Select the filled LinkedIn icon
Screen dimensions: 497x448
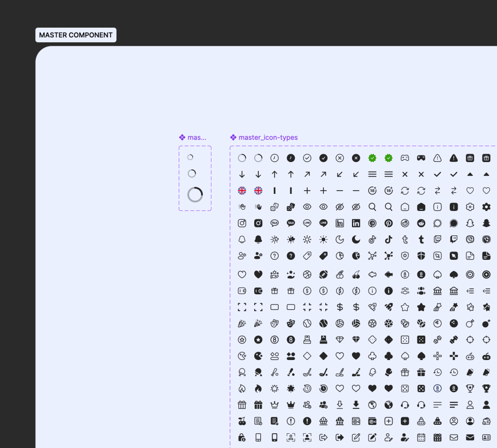356,223
